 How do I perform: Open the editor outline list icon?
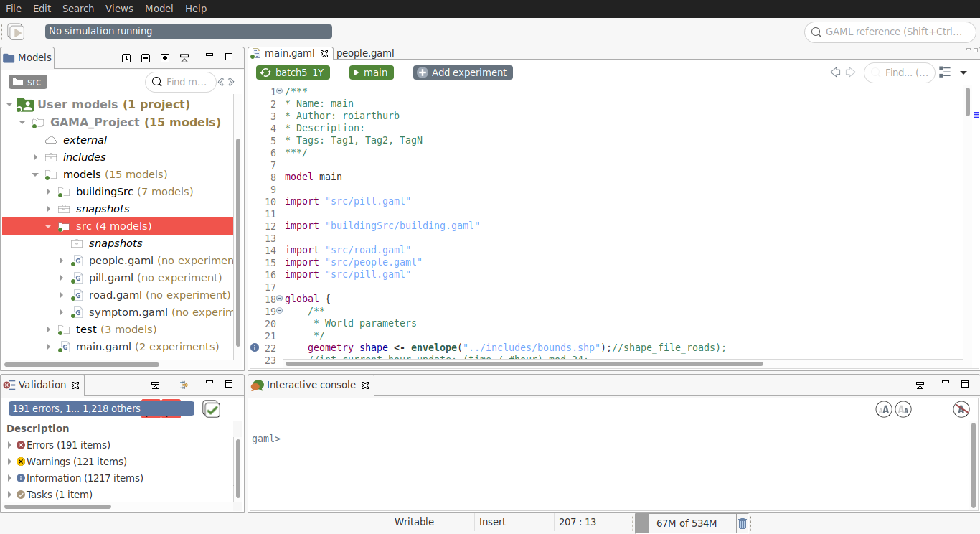(x=945, y=72)
